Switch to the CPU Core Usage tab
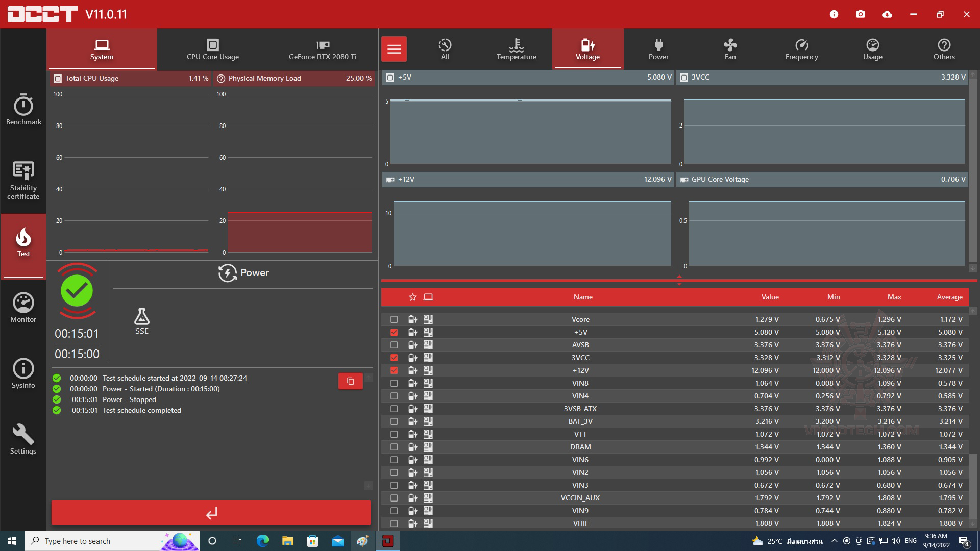This screenshot has width=980, height=551. click(x=213, y=49)
